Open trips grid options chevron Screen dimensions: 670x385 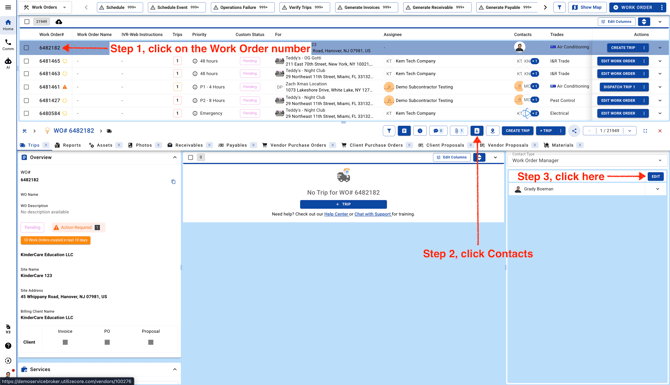point(495,157)
